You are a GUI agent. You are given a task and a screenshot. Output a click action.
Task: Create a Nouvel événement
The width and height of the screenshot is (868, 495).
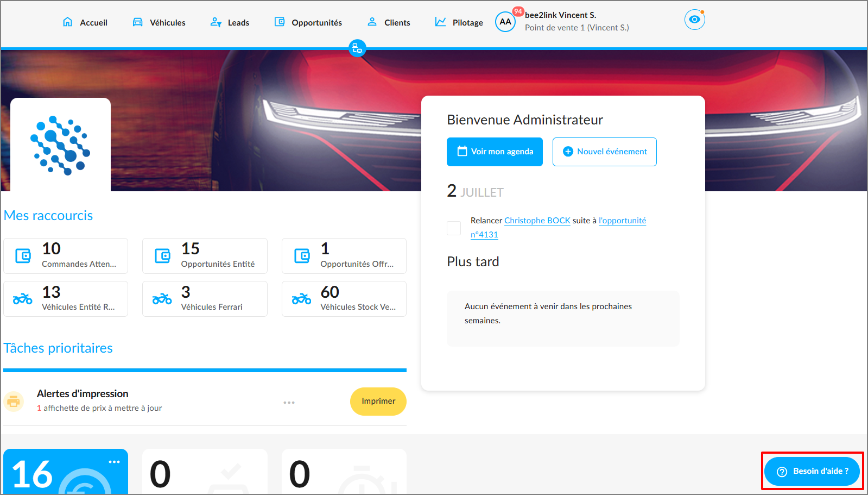point(605,152)
